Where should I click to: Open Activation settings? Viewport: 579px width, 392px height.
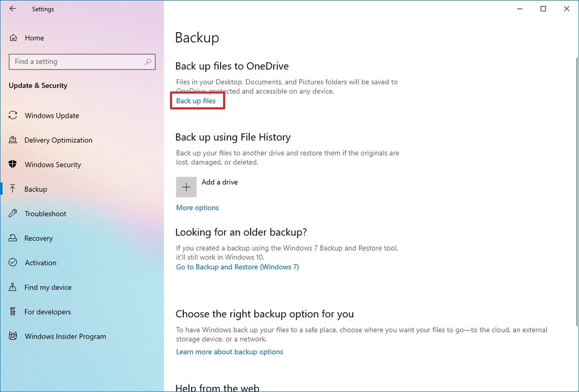point(40,262)
